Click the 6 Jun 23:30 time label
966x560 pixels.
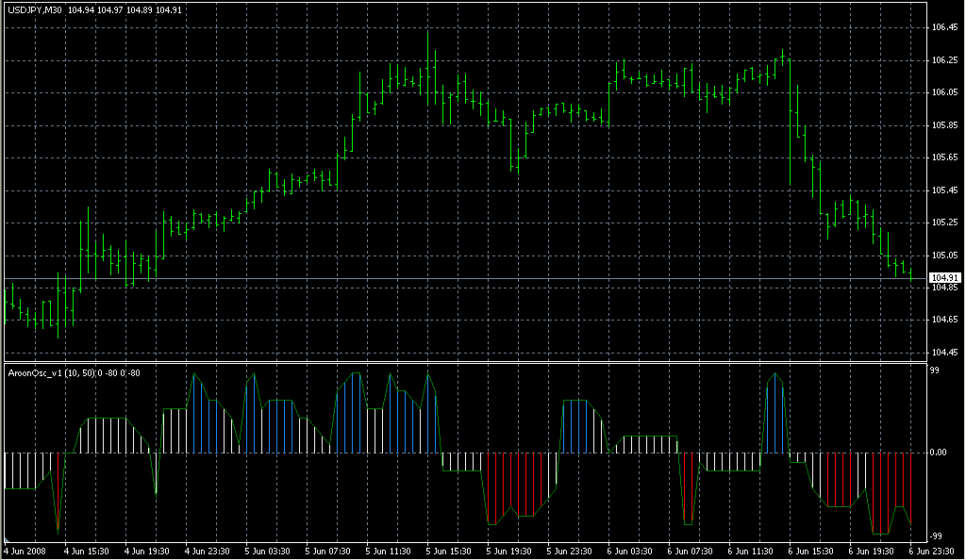click(x=931, y=552)
